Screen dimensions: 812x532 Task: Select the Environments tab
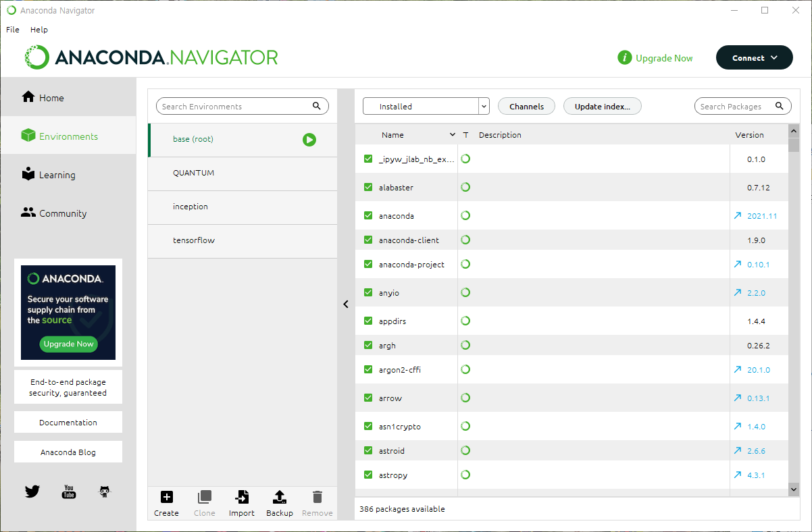click(x=68, y=136)
